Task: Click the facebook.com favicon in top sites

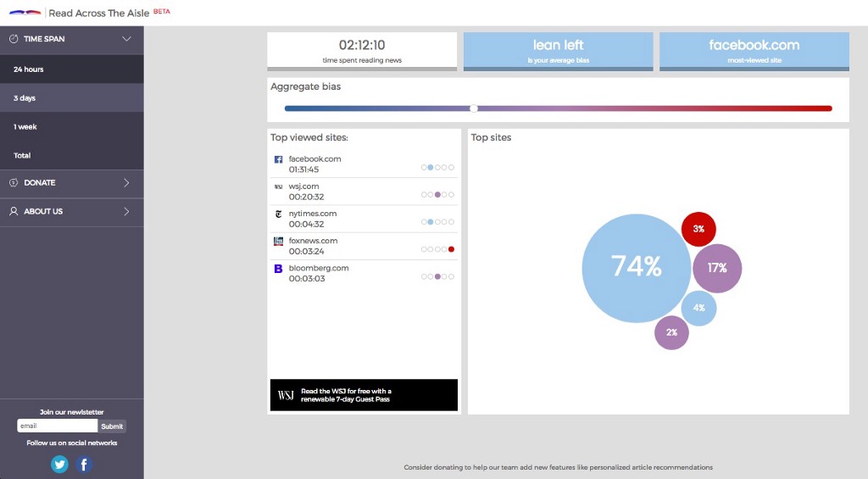Action: [x=278, y=159]
